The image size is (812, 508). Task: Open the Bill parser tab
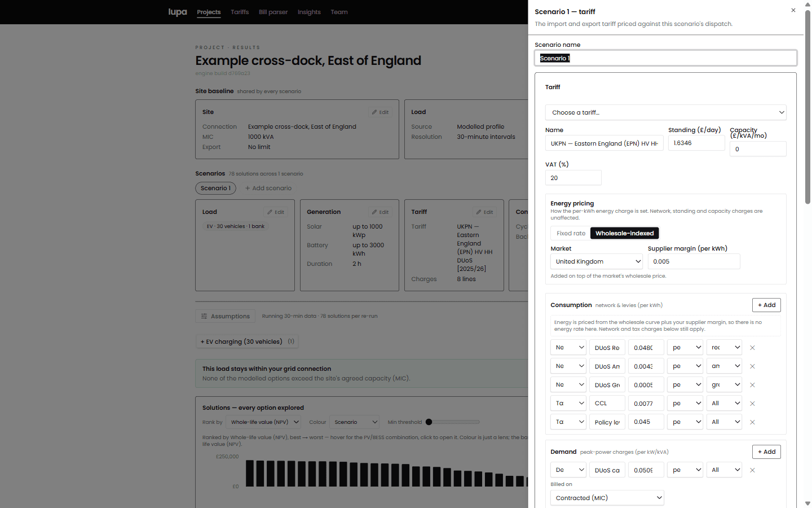point(273,12)
